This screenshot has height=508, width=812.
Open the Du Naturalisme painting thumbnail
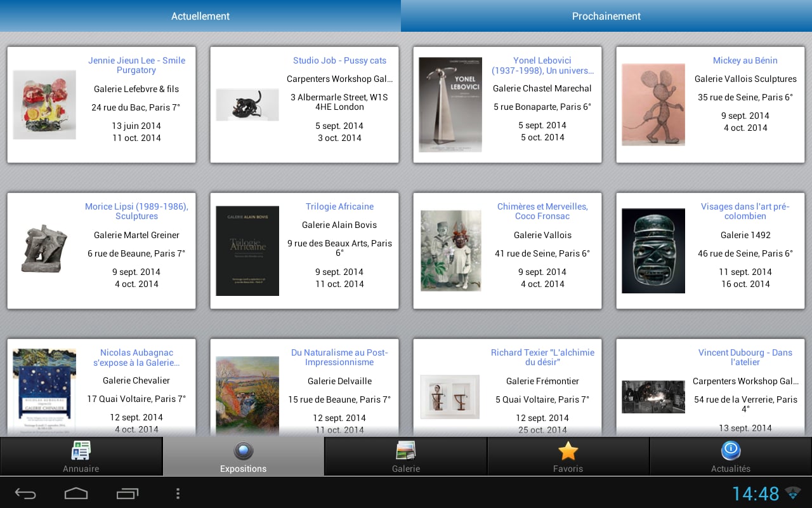click(247, 395)
